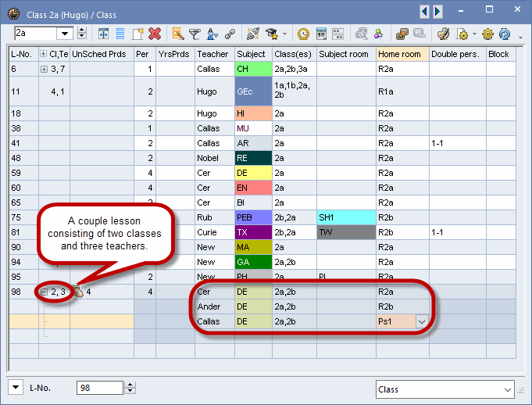The width and height of the screenshot is (532, 405).
Task: Open the bottom Class combo box
Action: [507, 389]
